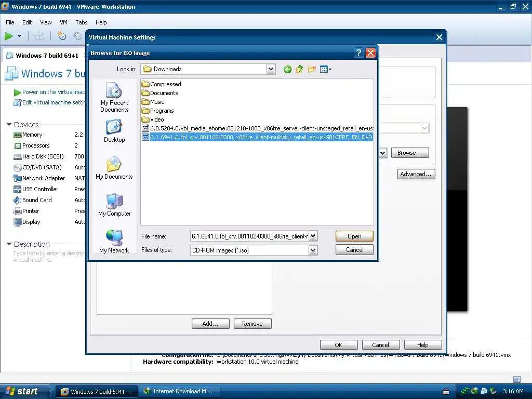Create a new folder in Downloads

click(x=312, y=69)
